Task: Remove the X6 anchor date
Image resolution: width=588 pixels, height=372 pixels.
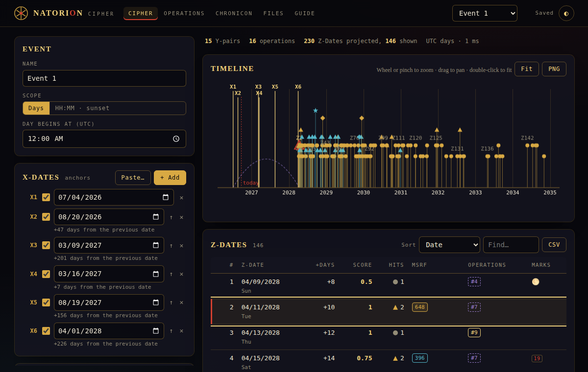Action: pos(181,331)
